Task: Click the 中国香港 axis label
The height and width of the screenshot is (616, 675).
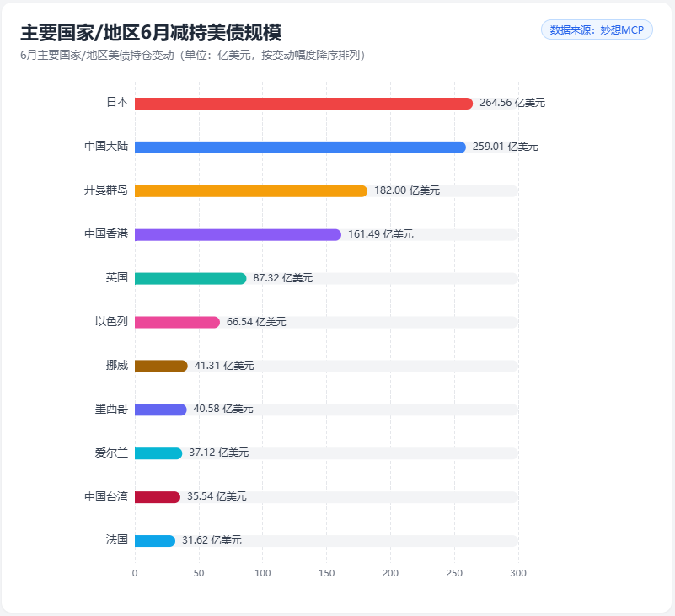Action: tap(106, 233)
